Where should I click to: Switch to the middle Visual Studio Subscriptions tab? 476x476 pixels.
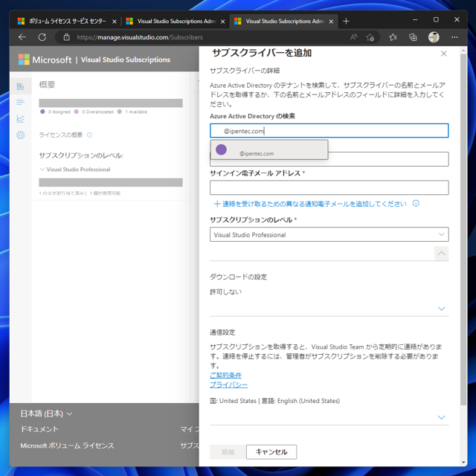pyautogui.click(x=176, y=22)
